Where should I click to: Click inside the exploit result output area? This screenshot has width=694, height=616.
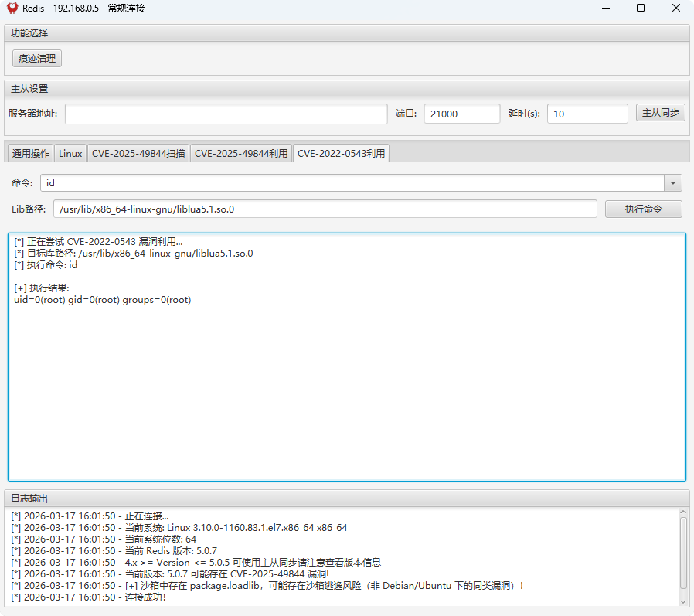(x=347, y=356)
